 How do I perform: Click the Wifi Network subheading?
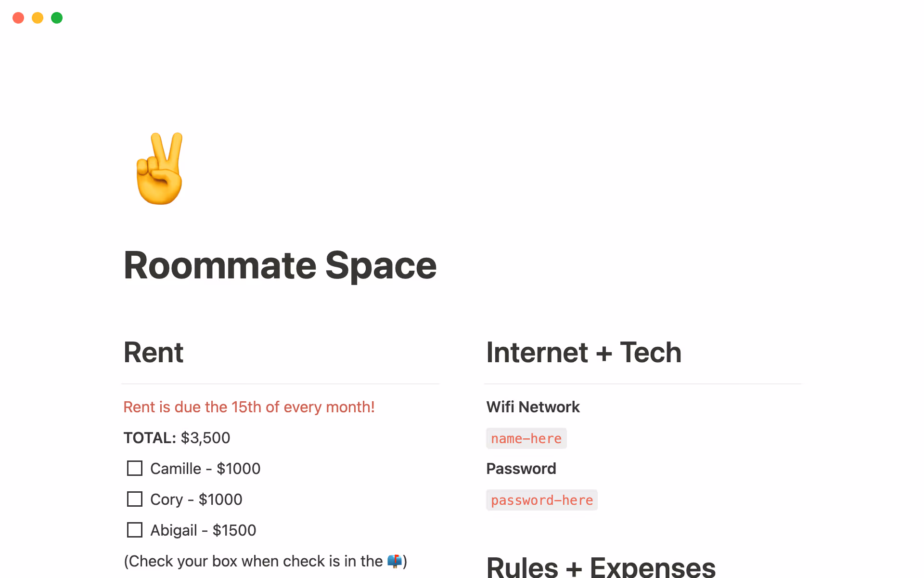coord(533,407)
